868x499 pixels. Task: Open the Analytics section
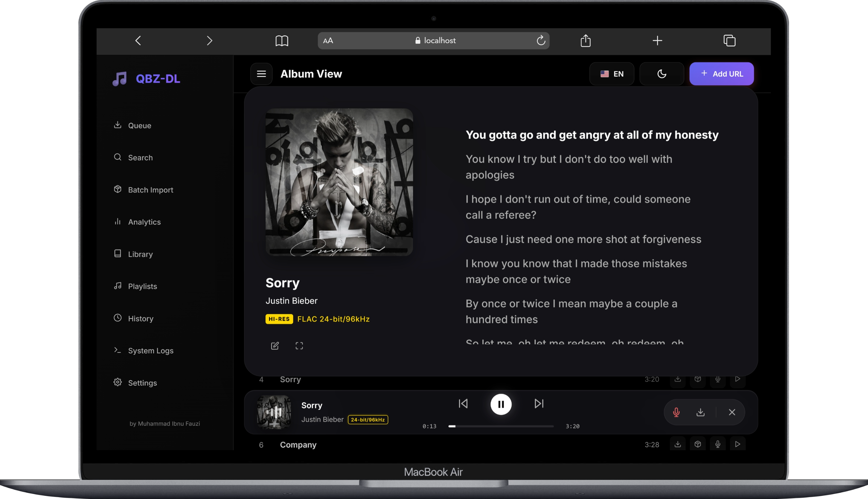point(137,222)
